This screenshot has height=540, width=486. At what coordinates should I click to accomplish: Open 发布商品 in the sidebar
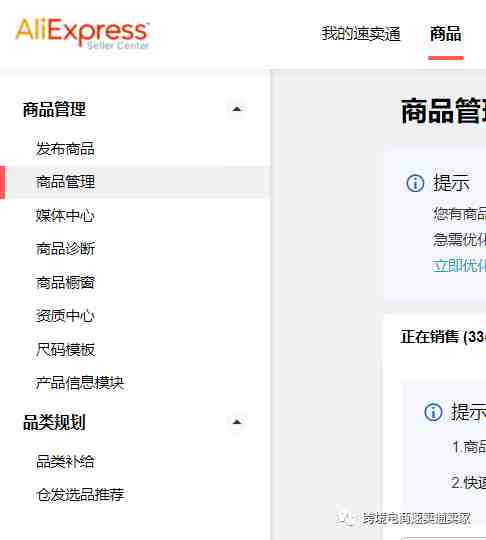(x=65, y=149)
